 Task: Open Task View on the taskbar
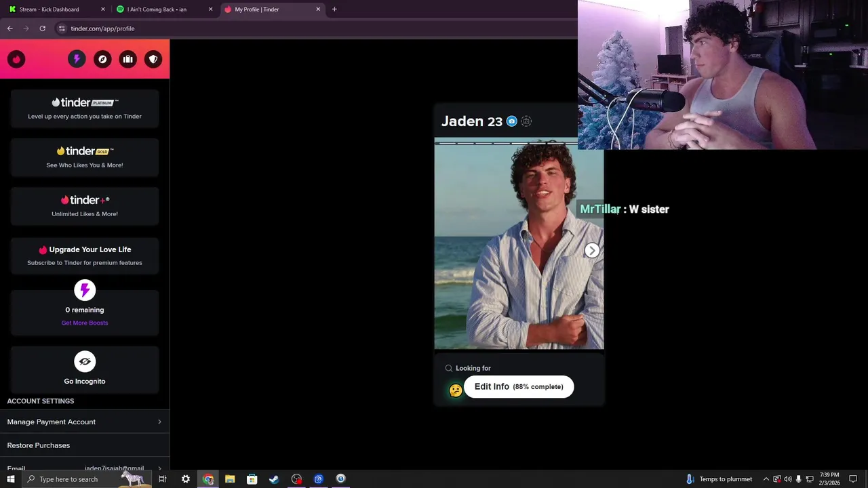[163, 479]
